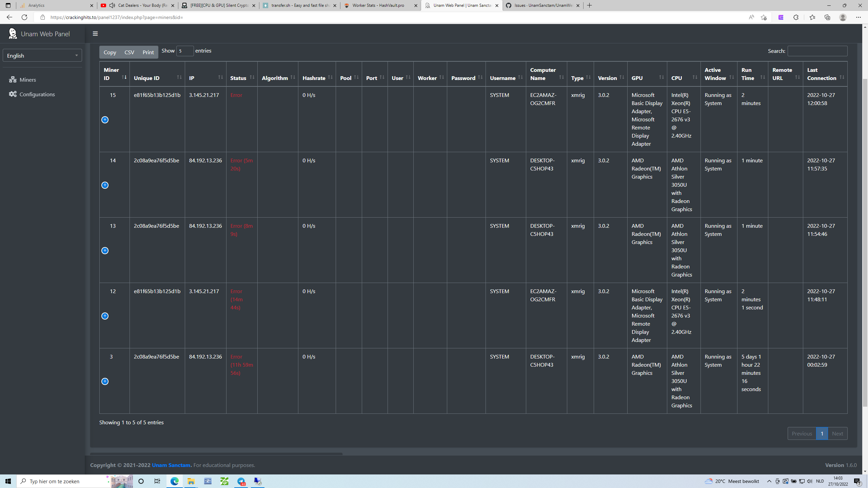Click the Read aloud icon in address bar
868x488 pixels.
tap(751, 17)
